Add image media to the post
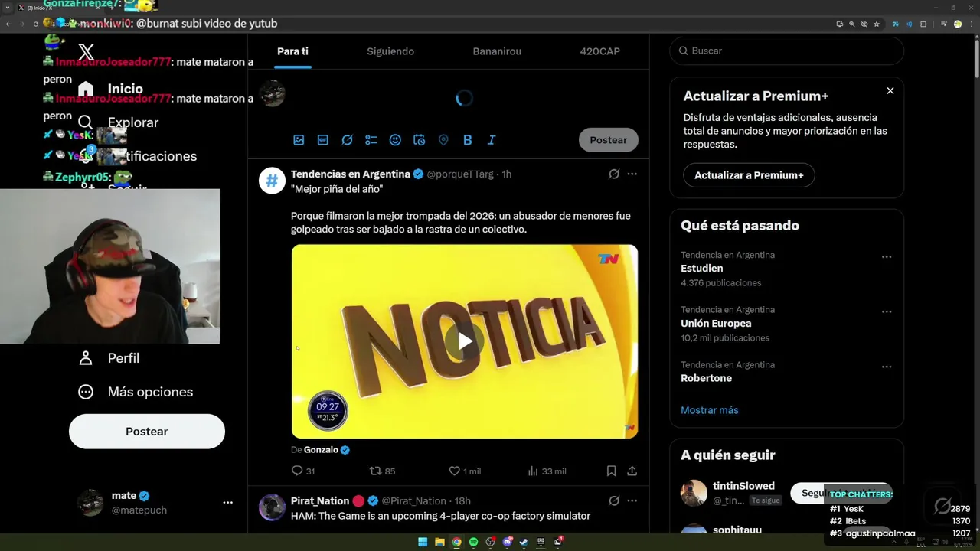The image size is (980, 551). [299, 140]
